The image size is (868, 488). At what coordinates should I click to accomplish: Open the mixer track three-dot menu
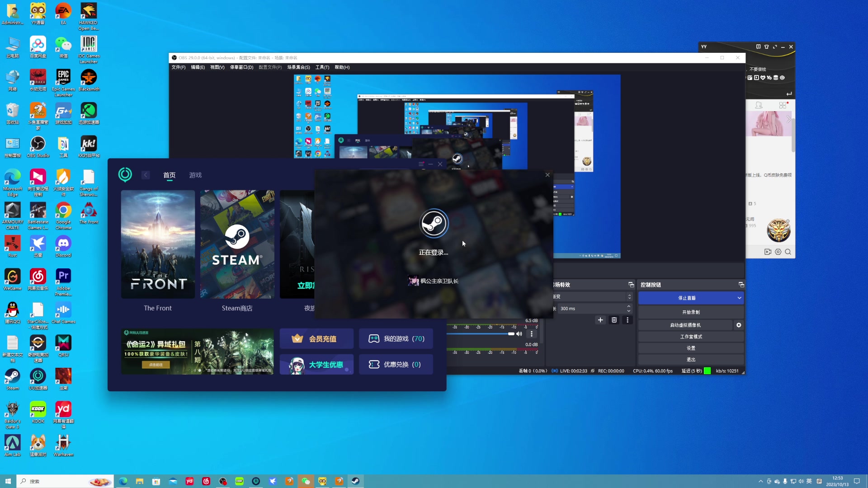532,334
